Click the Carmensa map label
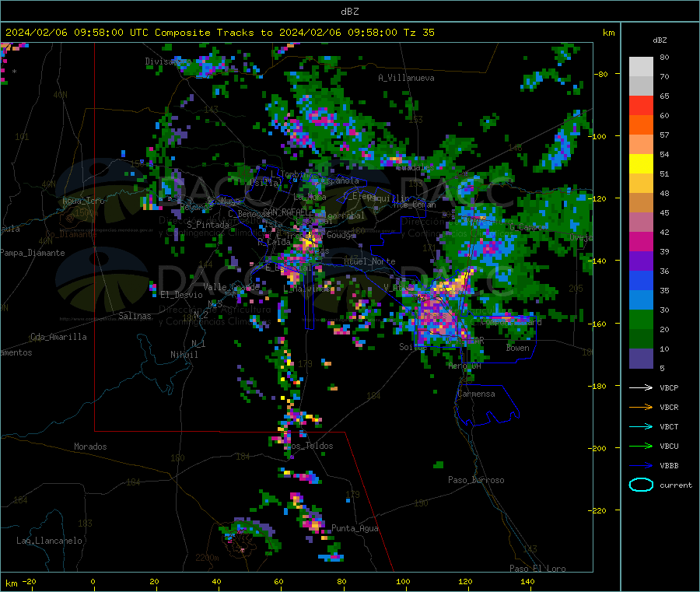 [476, 394]
